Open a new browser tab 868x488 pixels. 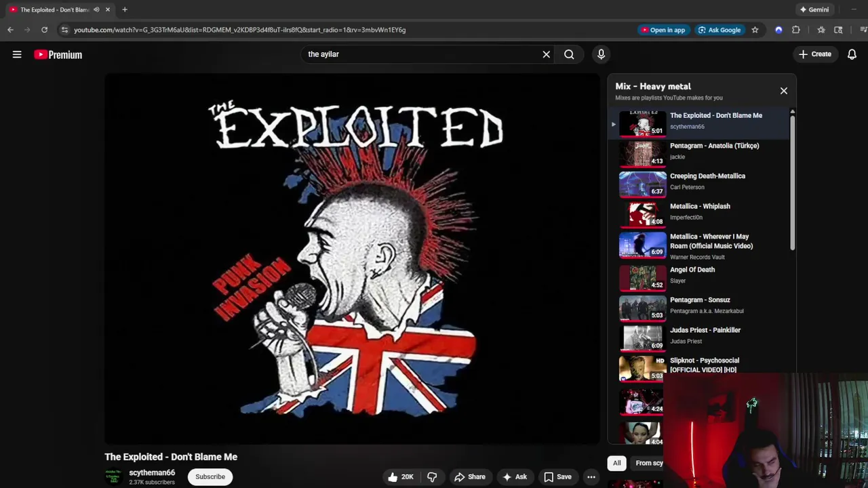coord(125,9)
